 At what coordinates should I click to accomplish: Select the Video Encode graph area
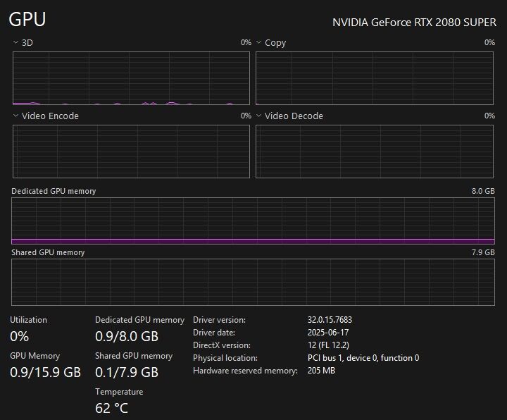click(x=131, y=151)
